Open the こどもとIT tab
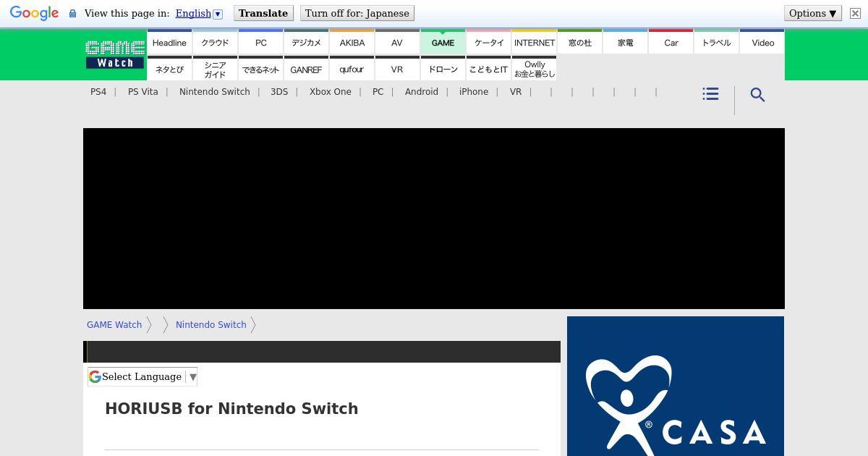The image size is (868, 456). pos(489,69)
